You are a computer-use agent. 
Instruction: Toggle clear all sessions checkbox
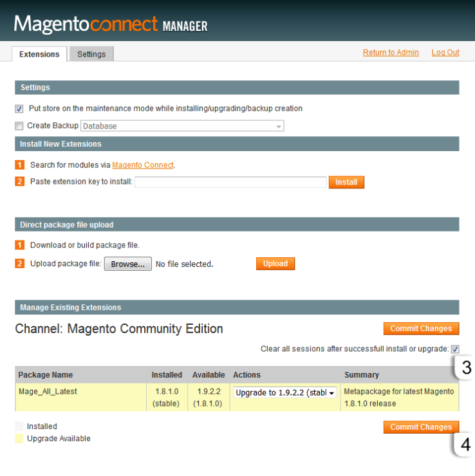(x=455, y=349)
